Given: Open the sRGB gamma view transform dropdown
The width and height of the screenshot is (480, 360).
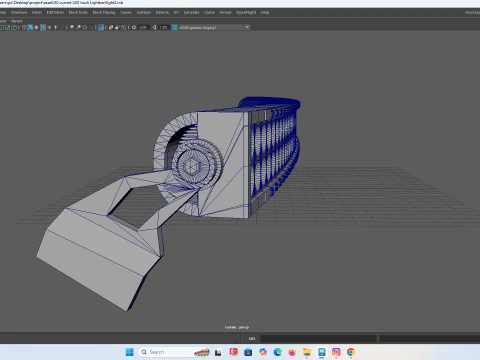Looking at the screenshot, I should (x=214, y=27).
